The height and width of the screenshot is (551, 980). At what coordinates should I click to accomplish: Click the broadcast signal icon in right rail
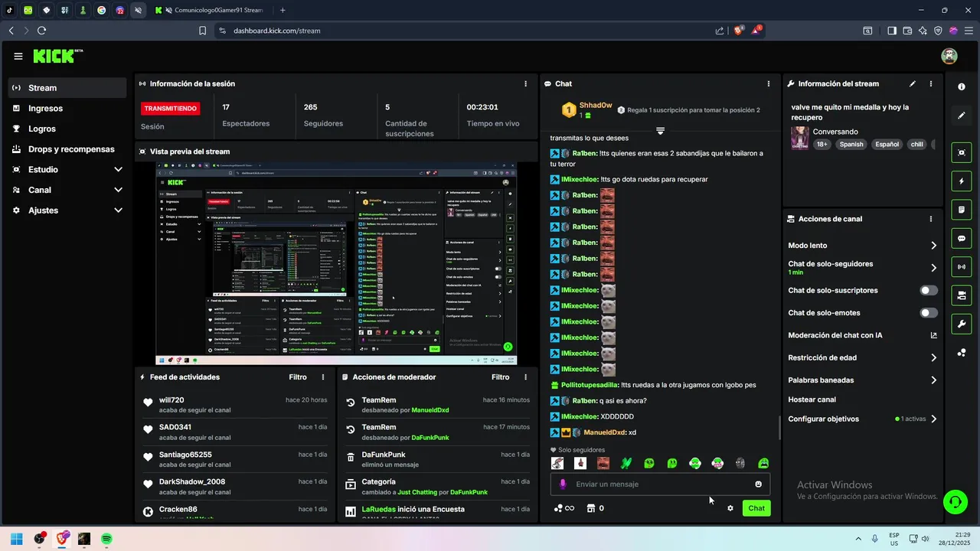point(962,266)
